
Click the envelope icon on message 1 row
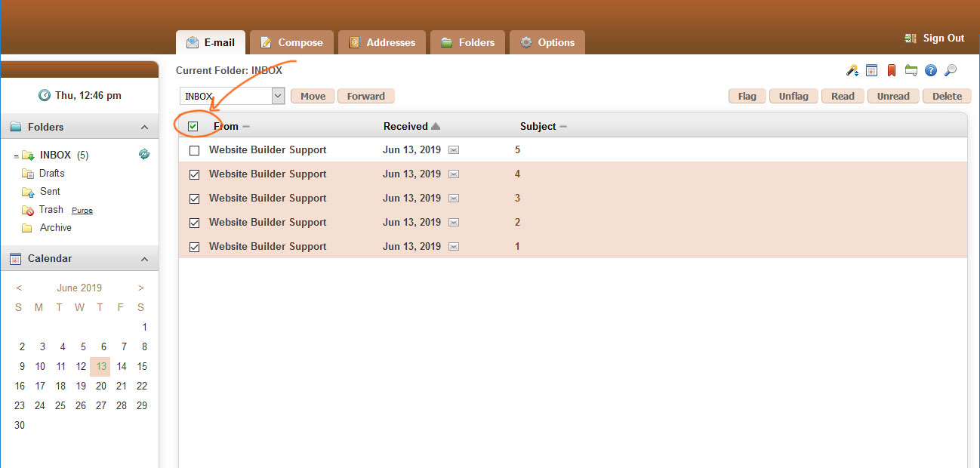coord(454,247)
